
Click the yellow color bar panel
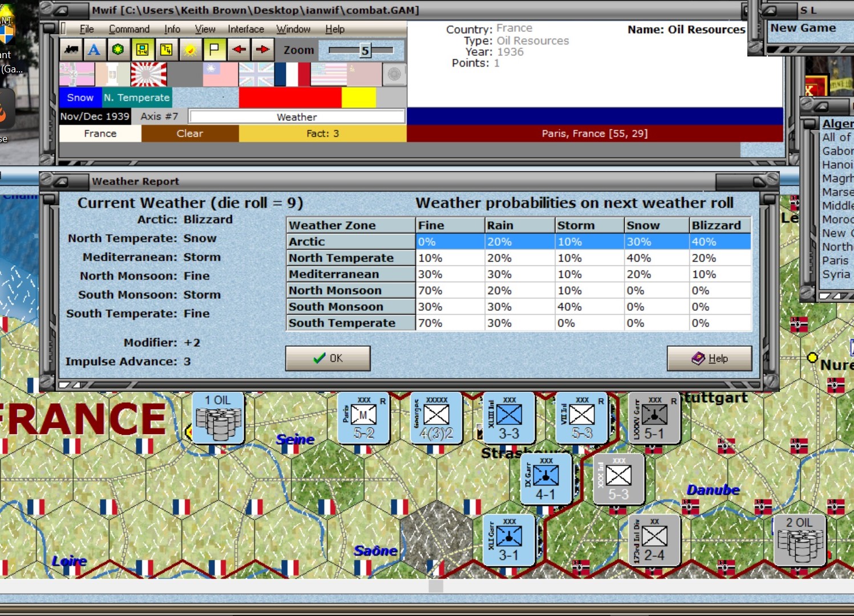(x=359, y=98)
